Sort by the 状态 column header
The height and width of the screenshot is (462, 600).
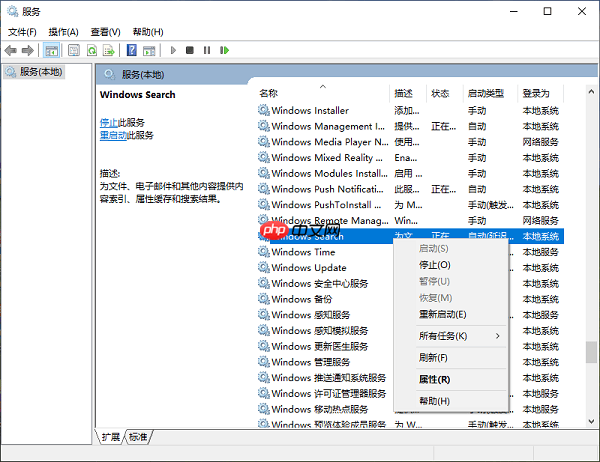(x=445, y=93)
